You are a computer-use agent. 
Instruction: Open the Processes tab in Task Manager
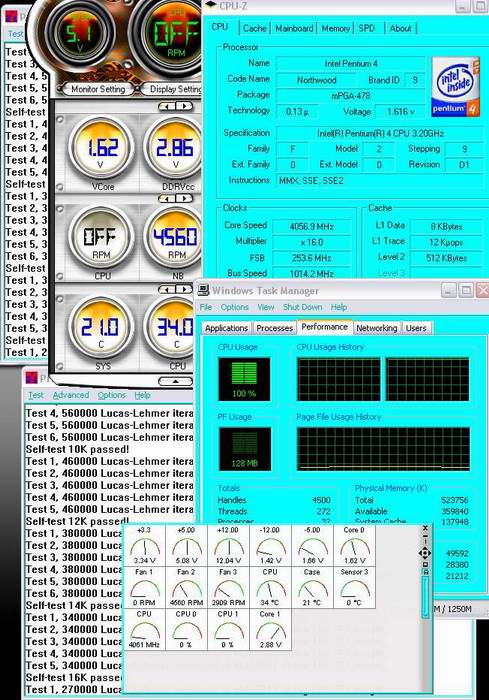tap(274, 328)
